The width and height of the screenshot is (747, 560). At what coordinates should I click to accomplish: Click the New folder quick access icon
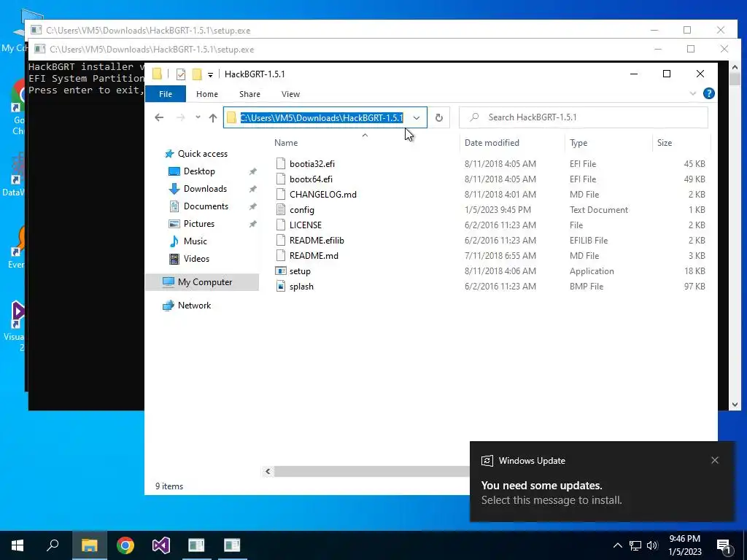[197, 74]
